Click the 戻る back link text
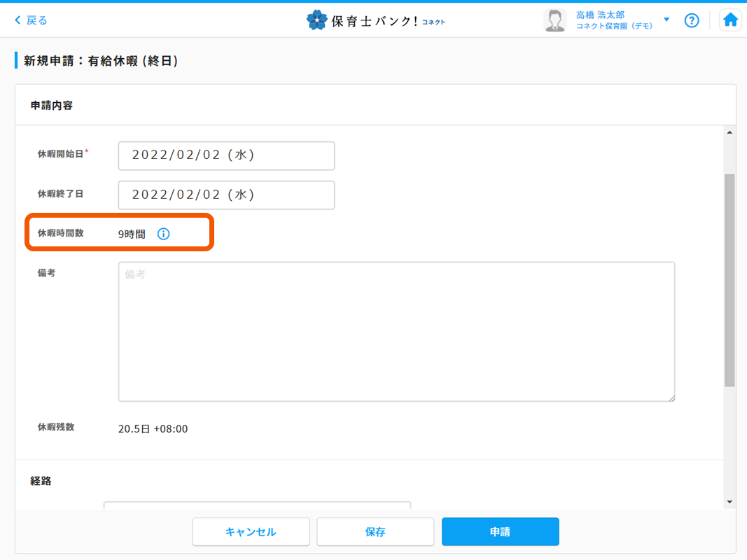Screen dimensions: 747x560 click(36, 20)
